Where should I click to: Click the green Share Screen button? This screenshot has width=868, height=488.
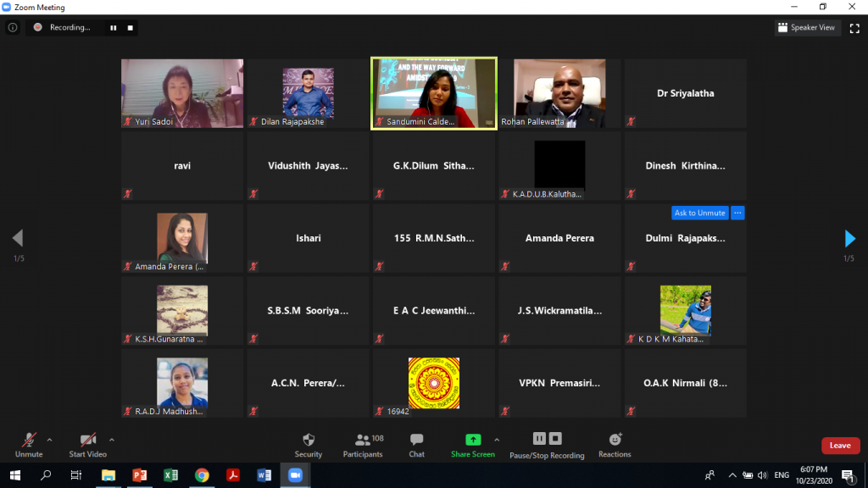point(472,444)
